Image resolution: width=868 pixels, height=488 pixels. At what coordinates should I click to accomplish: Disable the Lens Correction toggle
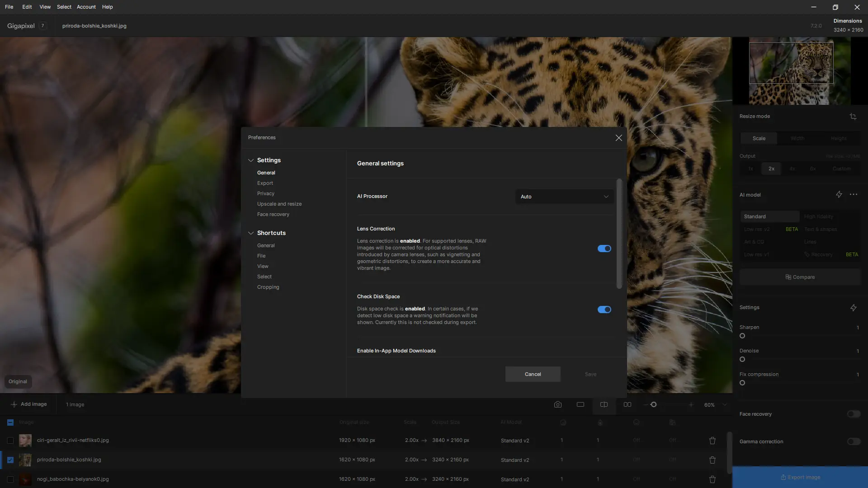(x=604, y=249)
